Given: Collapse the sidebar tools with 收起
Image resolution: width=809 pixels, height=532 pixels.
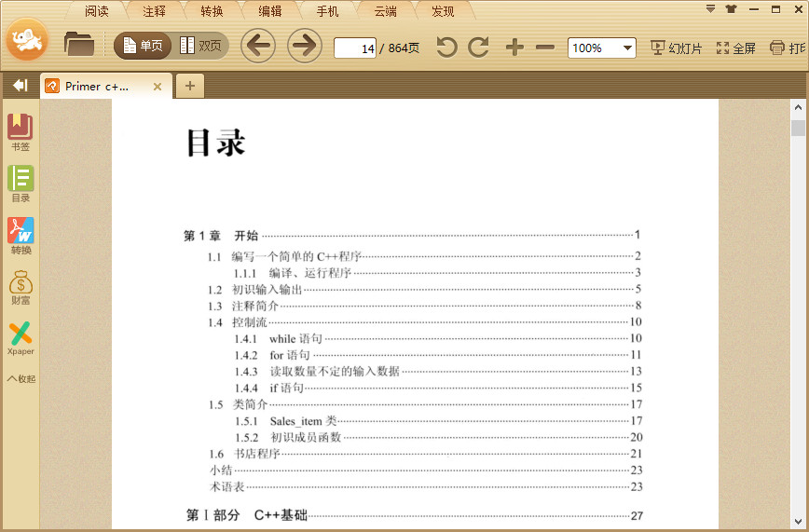Looking at the screenshot, I should 21,379.
